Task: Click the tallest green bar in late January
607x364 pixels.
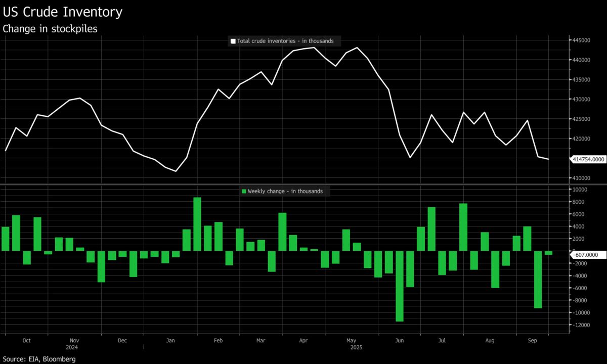Action: tap(197, 223)
